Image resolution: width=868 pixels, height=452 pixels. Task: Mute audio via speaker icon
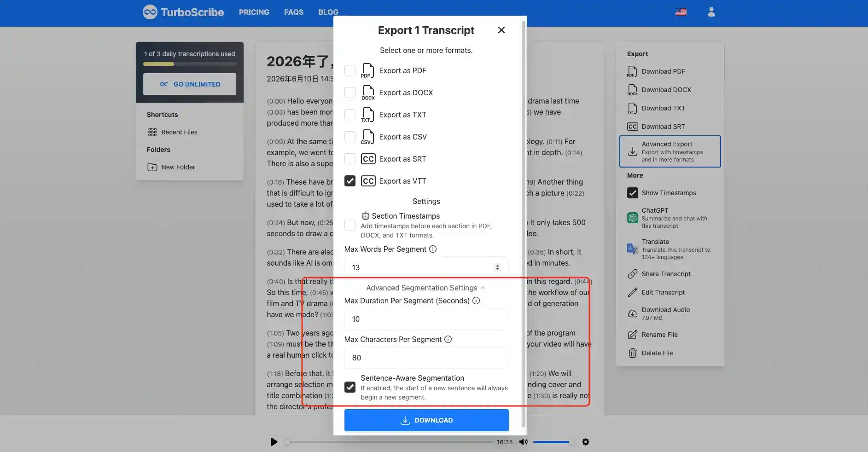coord(524,442)
